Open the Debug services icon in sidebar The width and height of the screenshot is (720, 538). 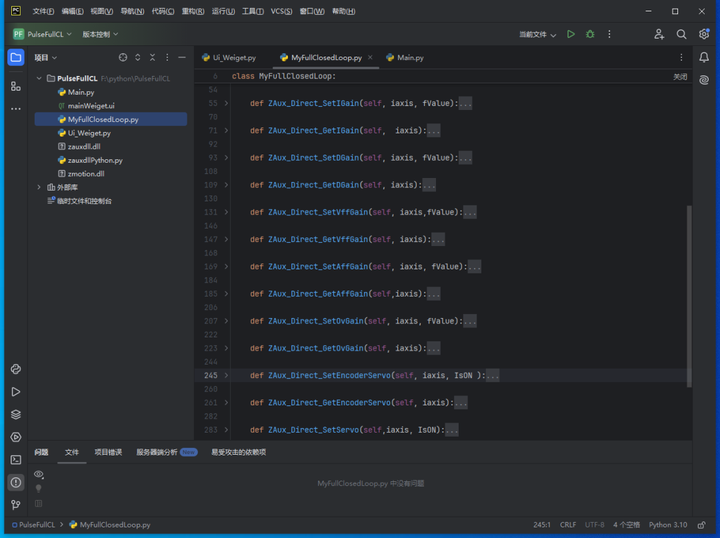(x=16, y=437)
